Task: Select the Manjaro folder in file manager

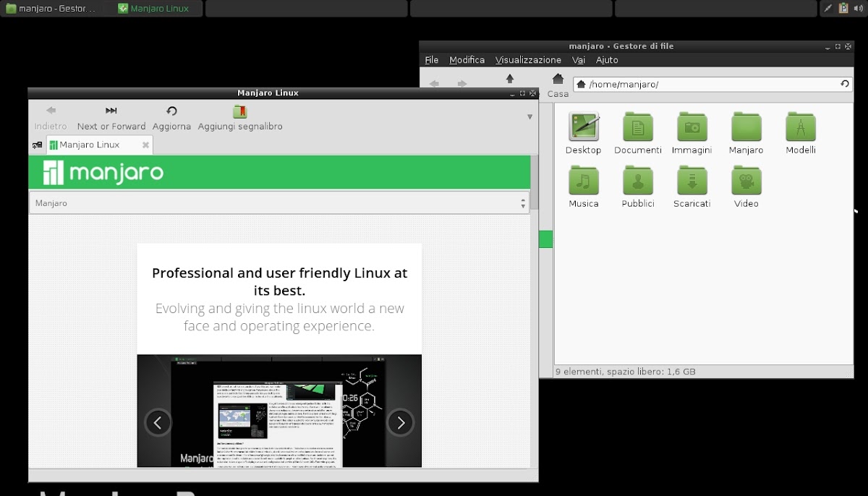Action: [746, 127]
